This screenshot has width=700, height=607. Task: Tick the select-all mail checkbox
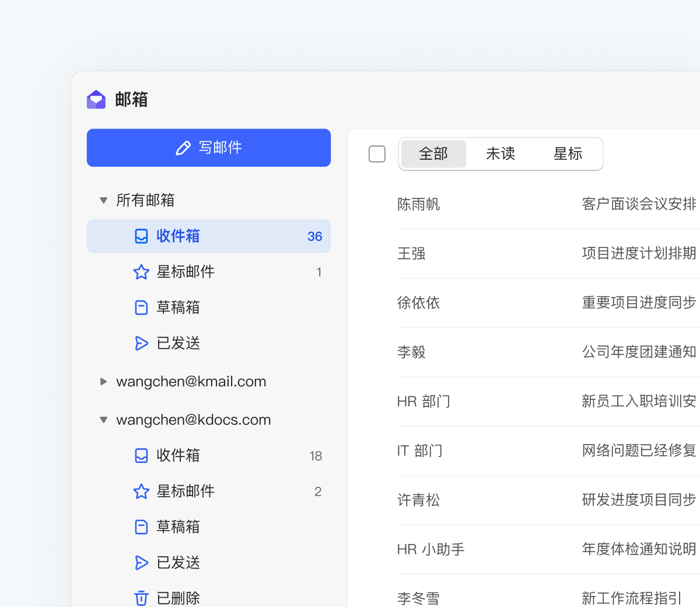pos(377,154)
